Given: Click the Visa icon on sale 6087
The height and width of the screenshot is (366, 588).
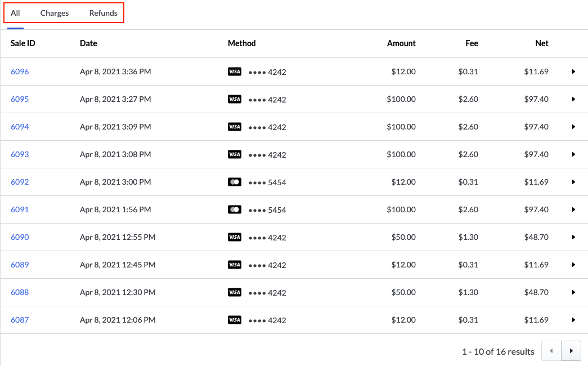Looking at the screenshot, I should pos(235,320).
